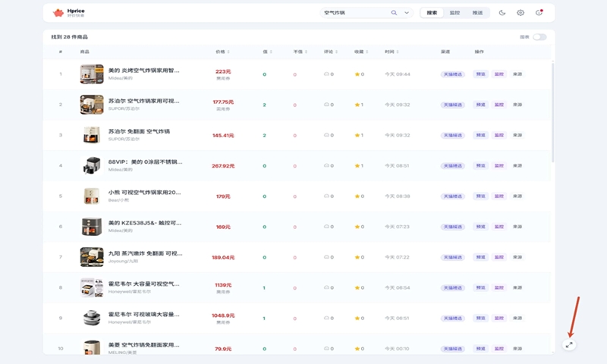Click star icon in 美菱 空气炸锅 row
607x364 pixels.
(357, 349)
